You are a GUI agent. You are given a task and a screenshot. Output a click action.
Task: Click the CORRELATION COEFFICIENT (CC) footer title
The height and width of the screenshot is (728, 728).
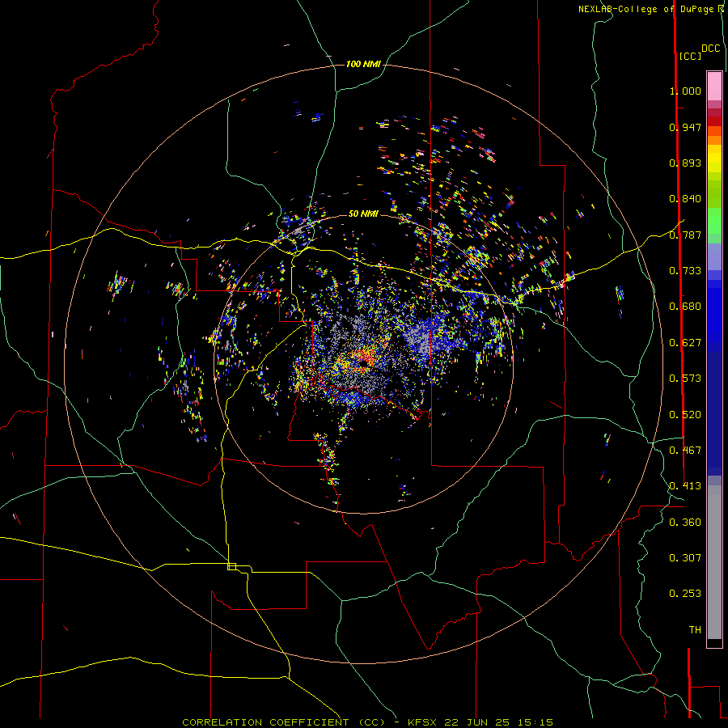tap(283, 722)
